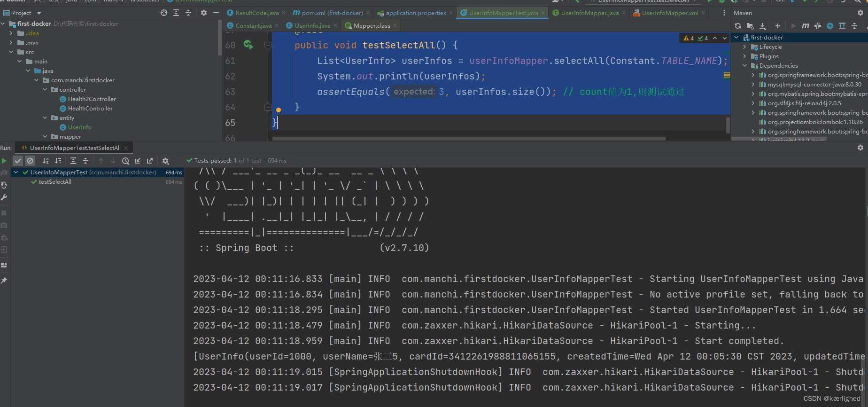Viewport: 868px width, 407px height.
Task: Collapse all nodes in Project panel toolbar
Action: click(x=188, y=13)
